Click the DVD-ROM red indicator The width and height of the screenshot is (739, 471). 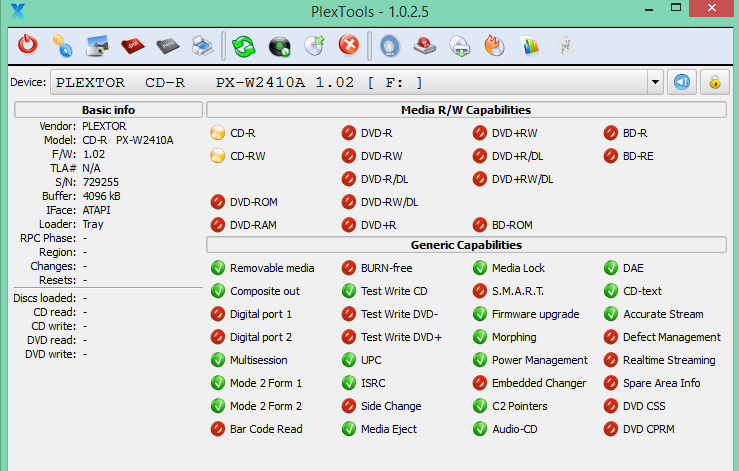pyautogui.click(x=217, y=202)
